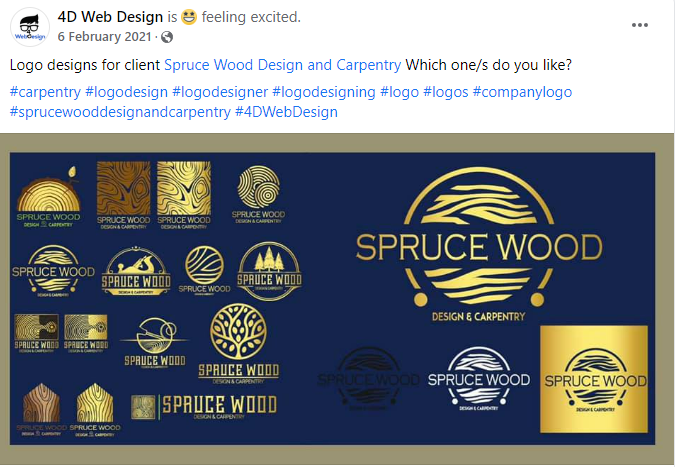Screen dimensions: 675x467
Task: Click the feeling excited emoji icon
Action: point(189,17)
